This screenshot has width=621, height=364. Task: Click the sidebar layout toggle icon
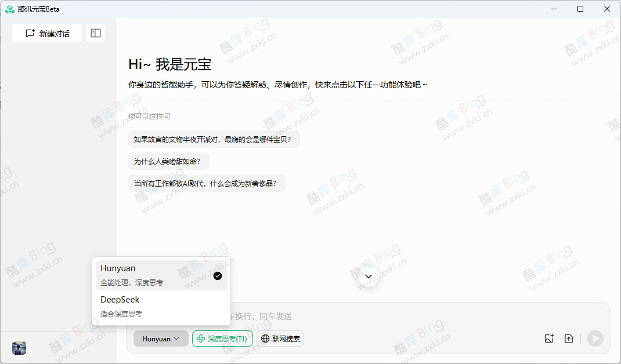click(96, 33)
